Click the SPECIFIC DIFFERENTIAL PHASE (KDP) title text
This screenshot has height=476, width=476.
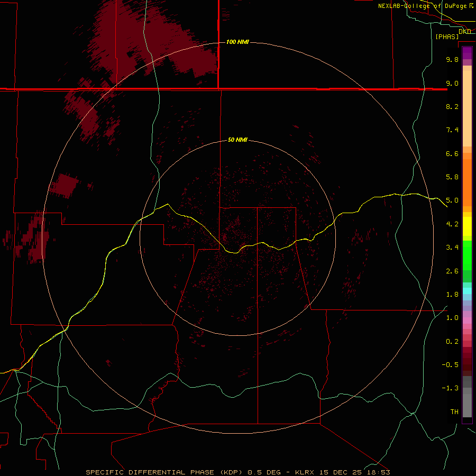pyautogui.click(x=164, y=472)
